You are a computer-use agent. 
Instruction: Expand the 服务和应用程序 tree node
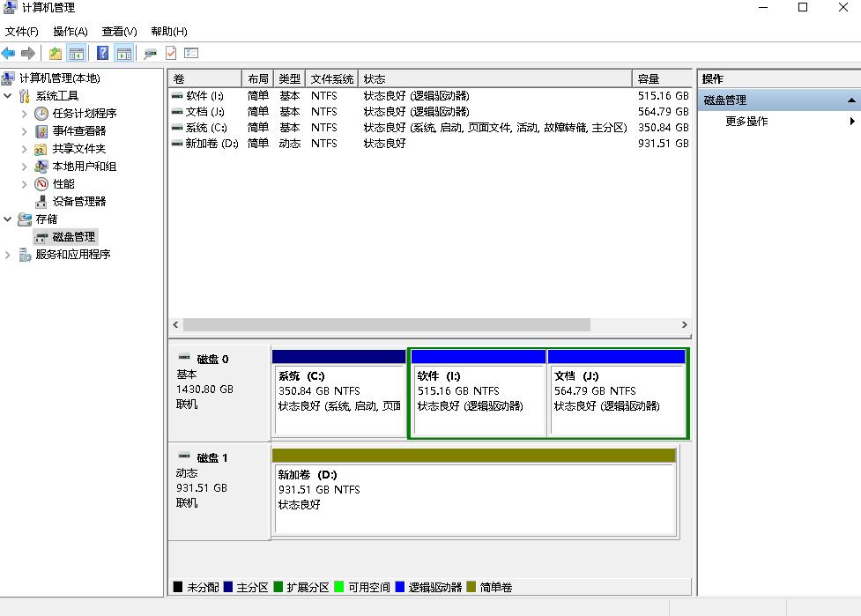click(7, 255)
